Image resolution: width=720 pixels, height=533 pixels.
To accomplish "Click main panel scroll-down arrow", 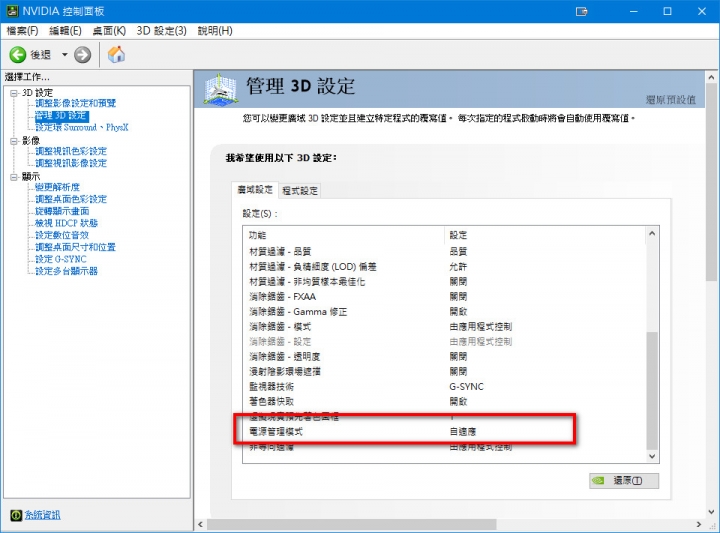I will tap(711, 512).
